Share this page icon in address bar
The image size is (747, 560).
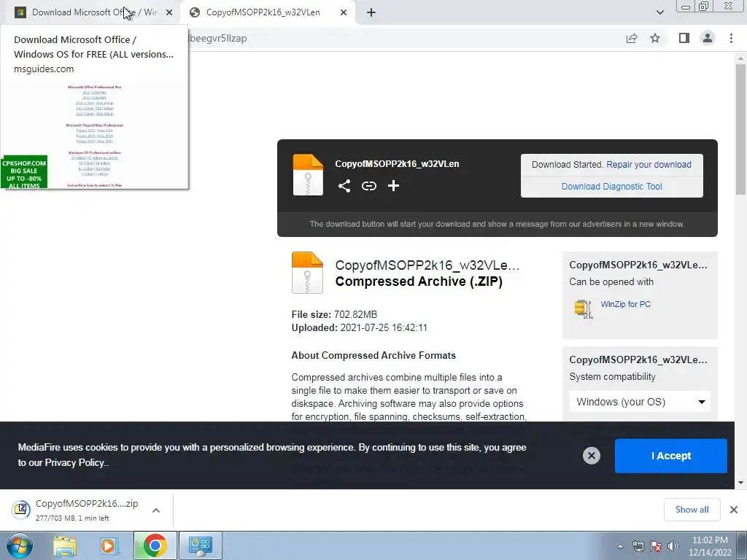click(631, 39)
